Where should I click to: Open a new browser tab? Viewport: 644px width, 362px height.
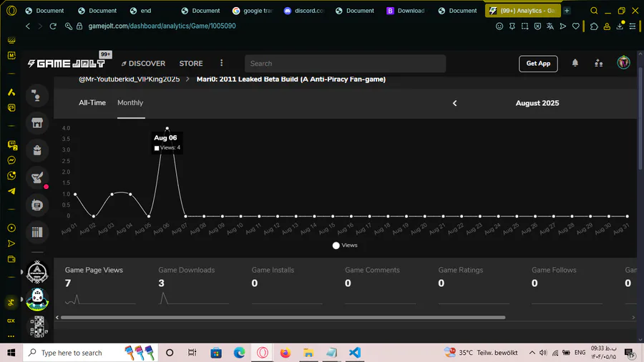567,11
